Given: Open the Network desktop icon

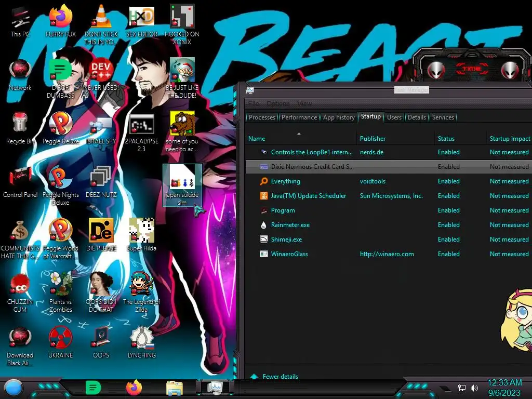Looking at the screenshot, I should coord(20,75).
